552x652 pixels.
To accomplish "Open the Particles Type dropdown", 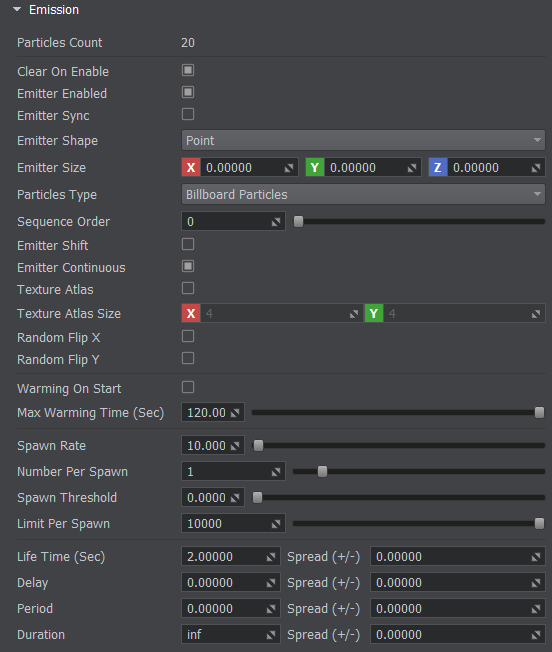I will tap(363, 194).
